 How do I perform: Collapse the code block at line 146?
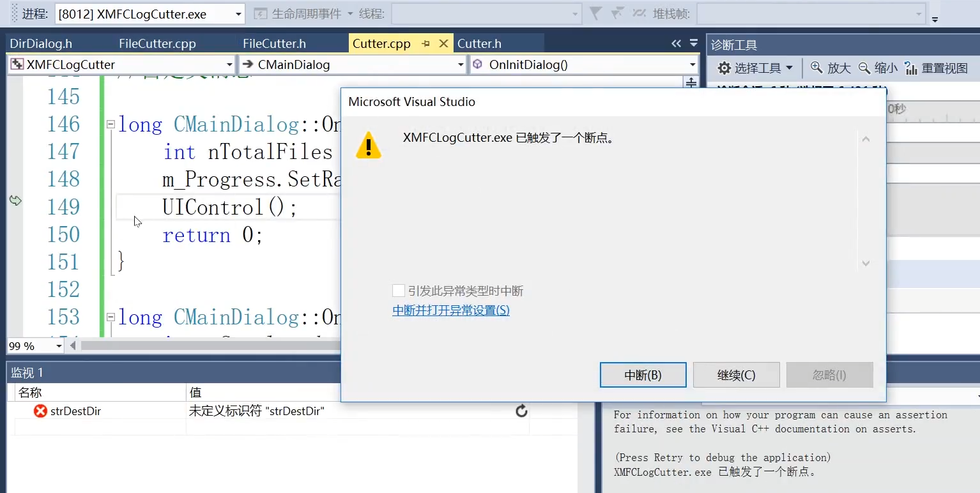pos(111,124)
